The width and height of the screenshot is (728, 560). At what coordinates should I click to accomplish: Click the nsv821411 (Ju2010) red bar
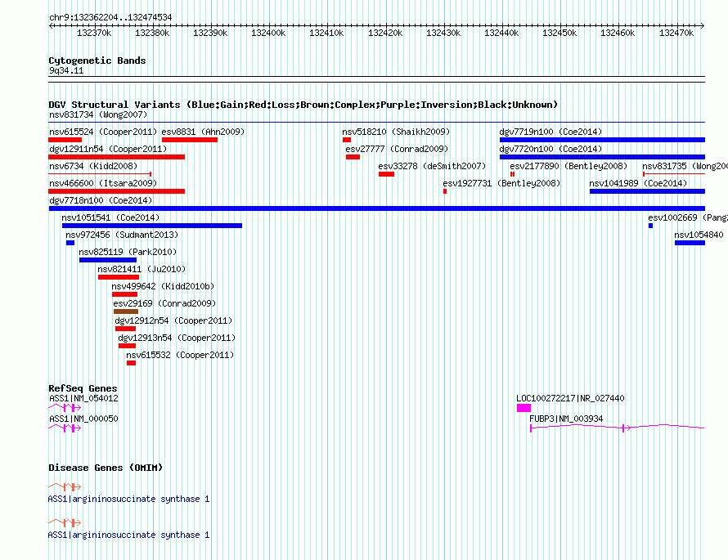click(x=119, y=277)
